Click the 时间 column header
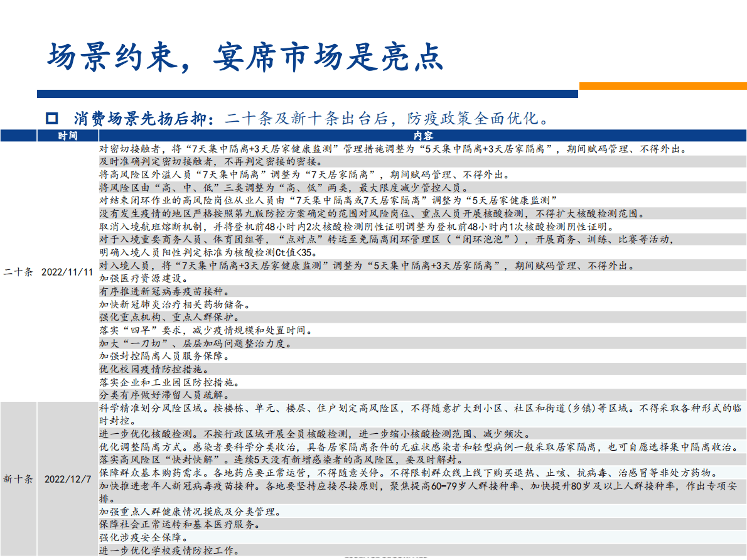The width and height of the screenshot is (747, 560). click(x=67, y=136)
